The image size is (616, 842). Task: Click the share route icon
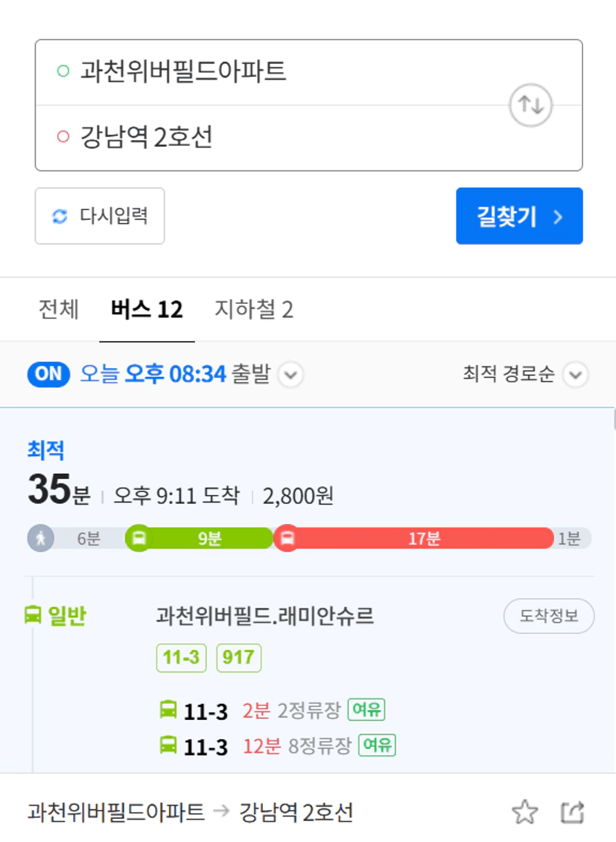pos(572,812)
